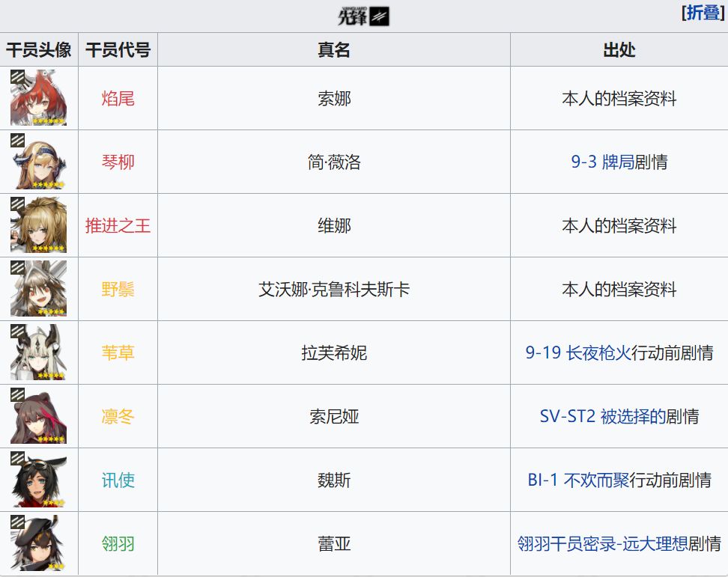Select the real name 简·薇洛

point(334,162)
